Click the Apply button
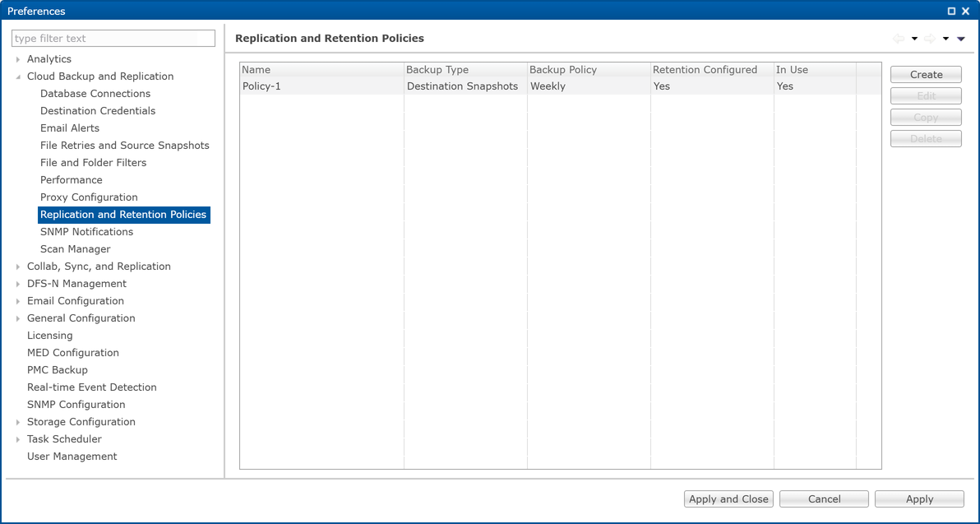 coord(919,499)
